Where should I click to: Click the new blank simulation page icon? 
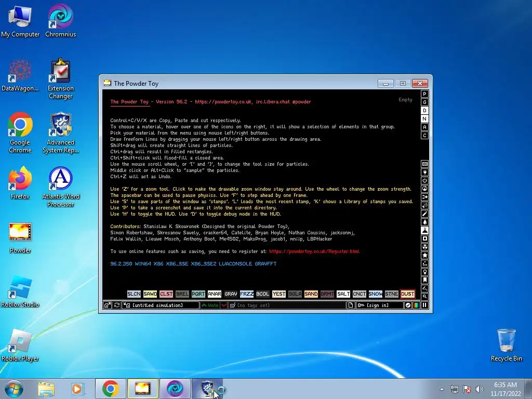pyautogui.click(x=351, y=305)
